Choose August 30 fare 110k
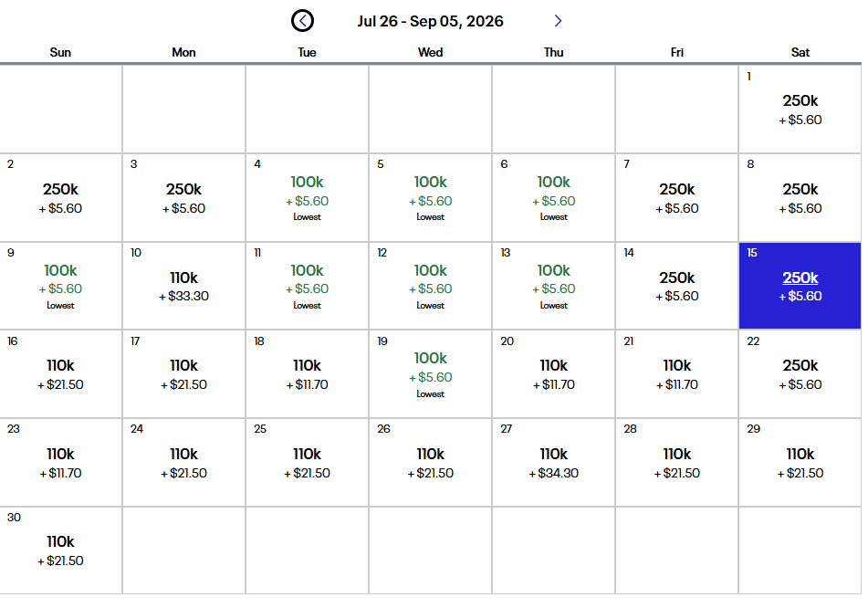This screenshot has height=608, width=868. click(60, 550)
